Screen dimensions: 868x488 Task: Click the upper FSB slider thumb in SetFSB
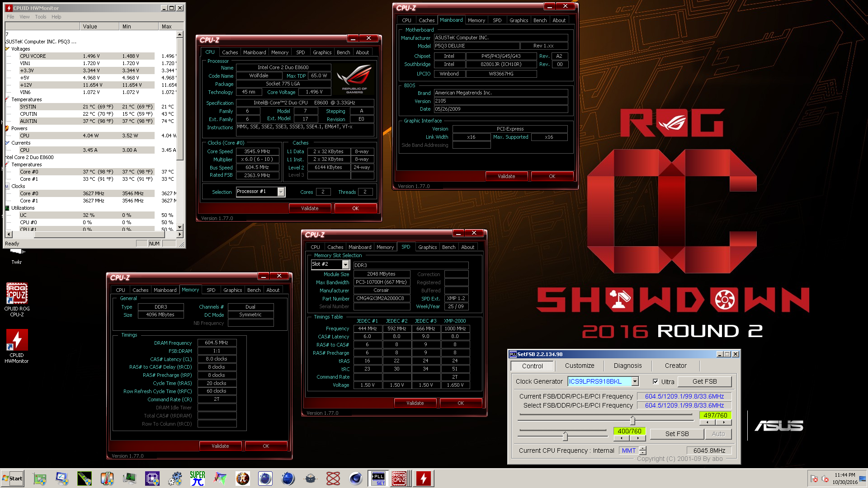coord(632,420)
